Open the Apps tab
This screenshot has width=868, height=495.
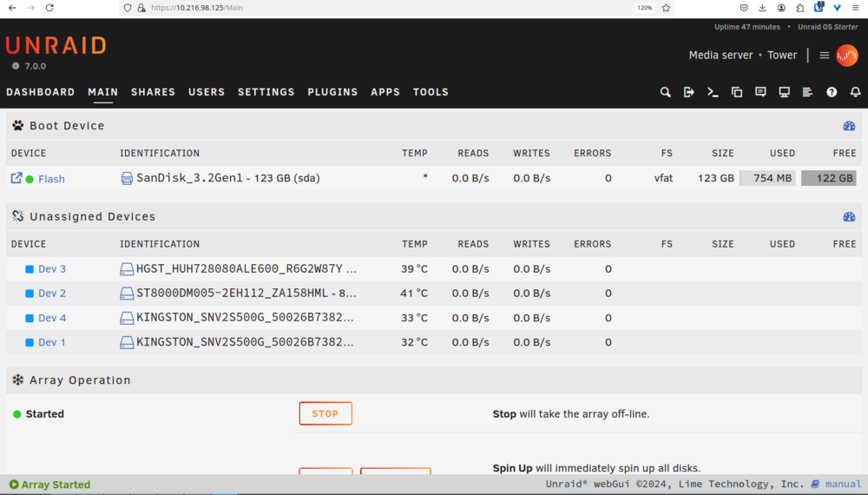click(x=385, y=92)
